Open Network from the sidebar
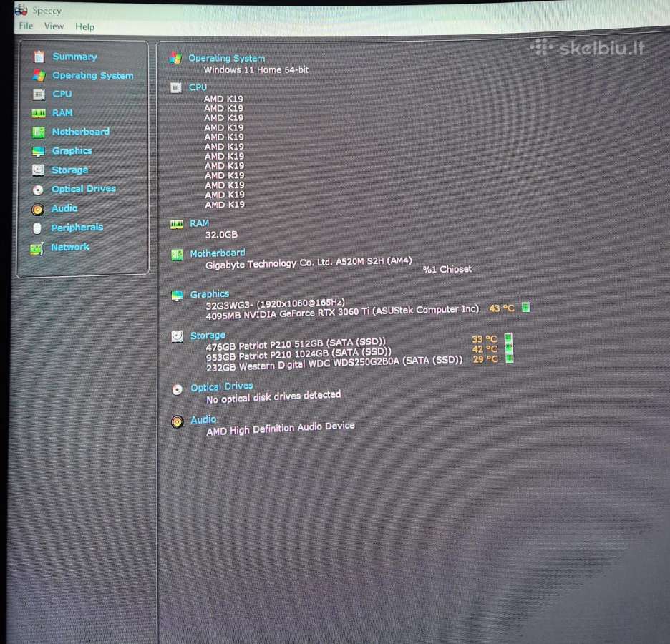670x644 pixels. click(70, 247)
